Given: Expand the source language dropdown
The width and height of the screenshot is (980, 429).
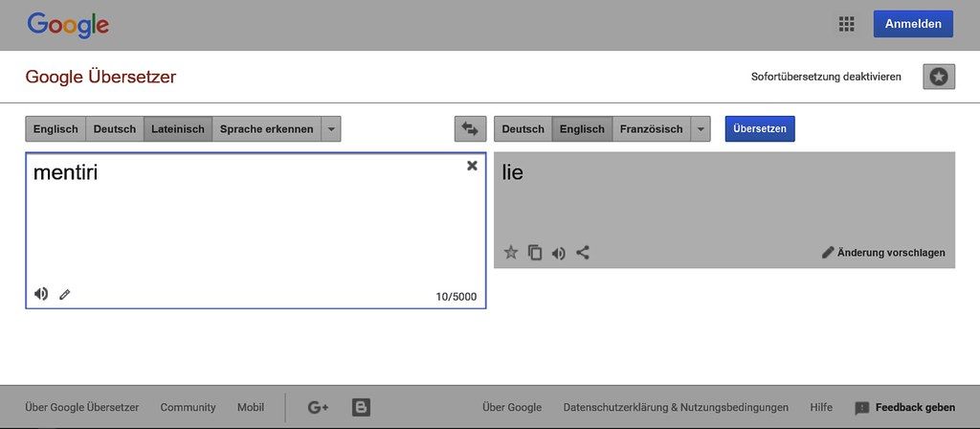Looking at the screenshot, I should pos(331,129).
